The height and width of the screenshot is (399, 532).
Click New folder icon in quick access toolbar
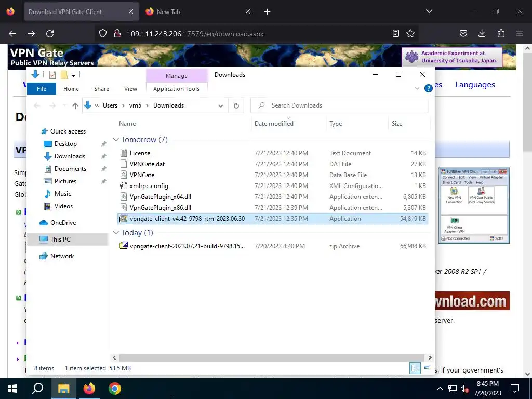(64, 75)
